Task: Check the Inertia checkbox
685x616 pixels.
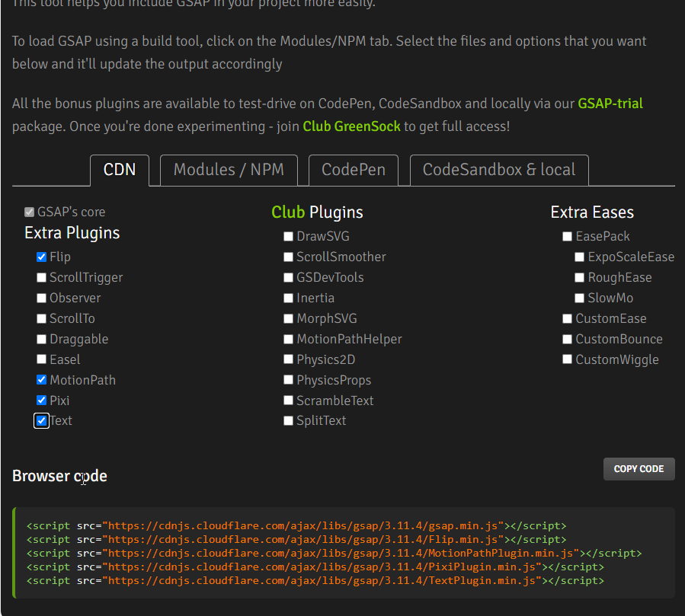Action: 288,298
